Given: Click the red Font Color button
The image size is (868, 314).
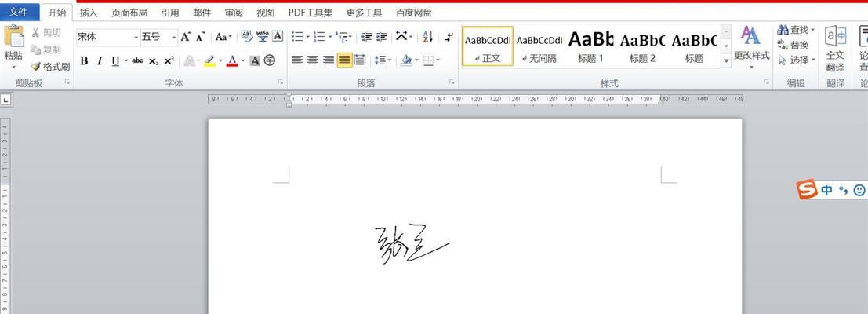Looking at the screenshot, I should point(232,60).
